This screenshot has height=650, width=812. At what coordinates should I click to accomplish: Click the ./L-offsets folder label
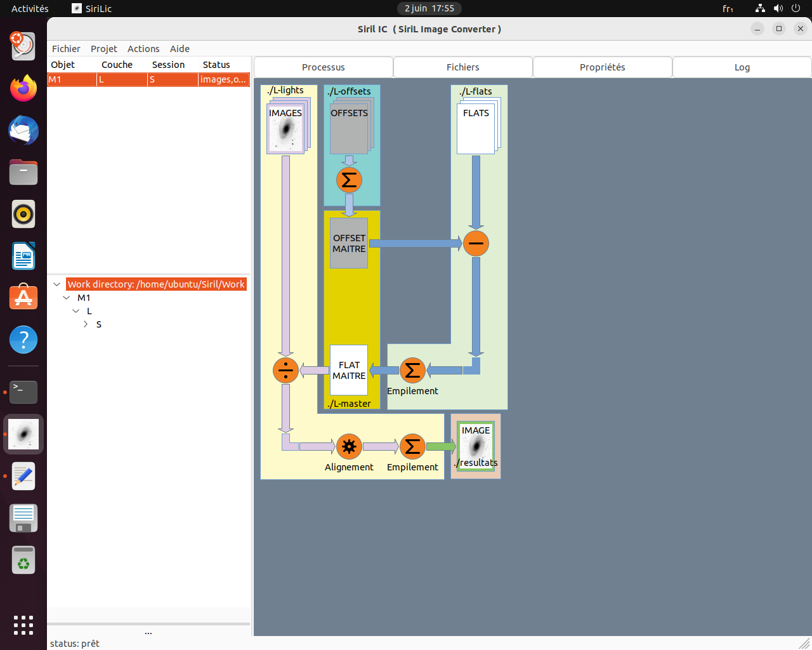(x=349, y=91)
